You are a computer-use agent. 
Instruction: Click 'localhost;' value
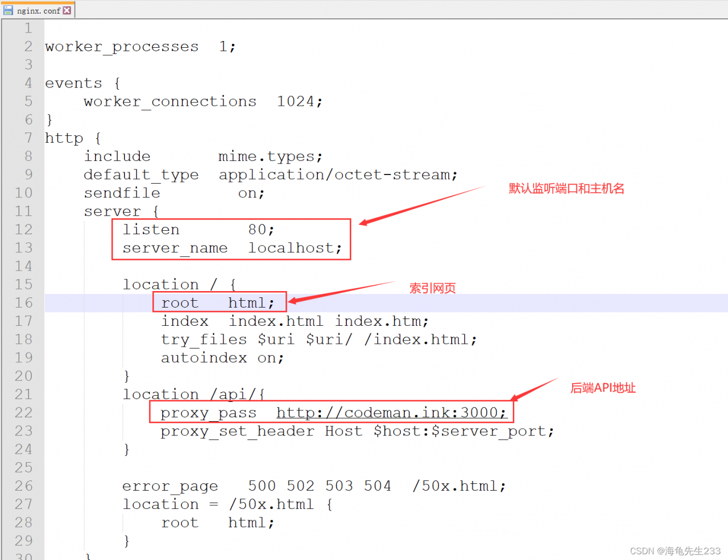(295, 248)
